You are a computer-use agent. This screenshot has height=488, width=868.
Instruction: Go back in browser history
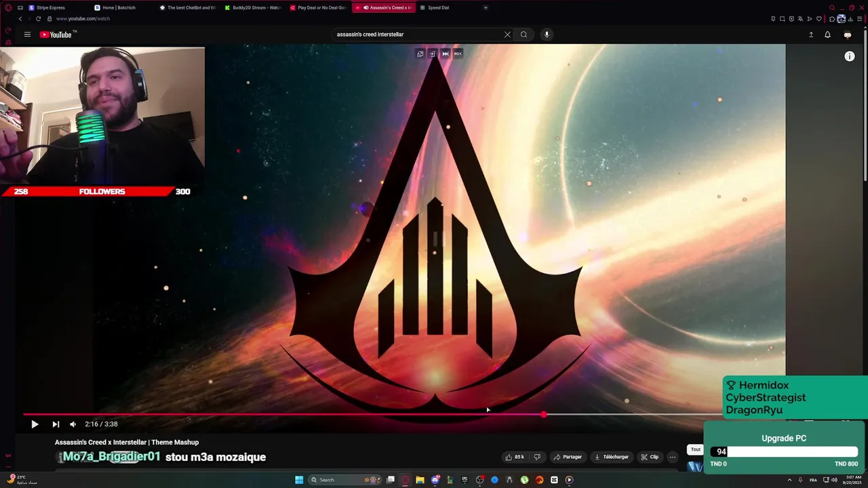click(x=20, y=18)
